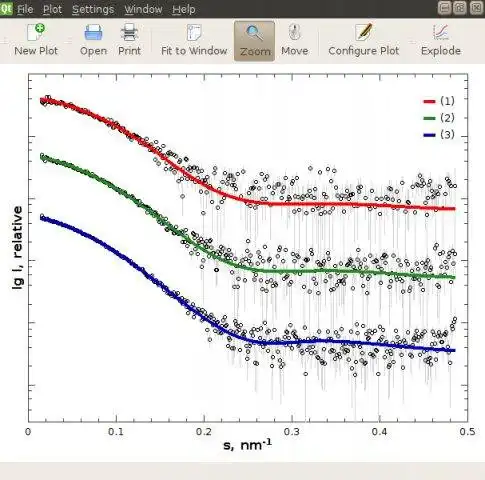This screenshot has height=480, width=485.
Task: Open a file with the Open icon
Action: 93,40
